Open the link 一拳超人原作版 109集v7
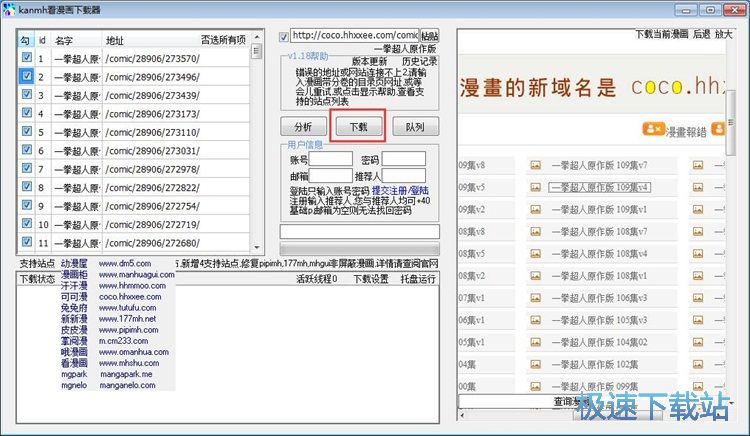750x436 pixels. pyautogui.click(x=599, y=165)
